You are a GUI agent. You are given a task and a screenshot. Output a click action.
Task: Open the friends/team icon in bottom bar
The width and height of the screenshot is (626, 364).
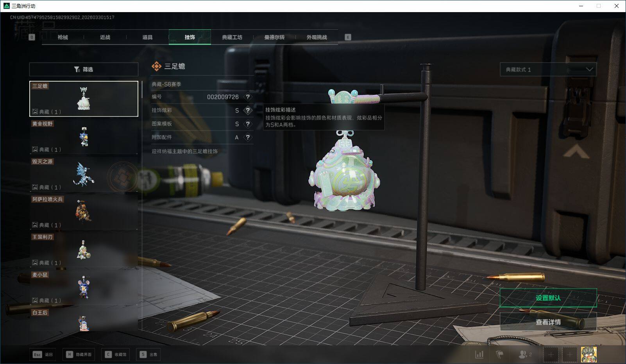tap(524, 354)
